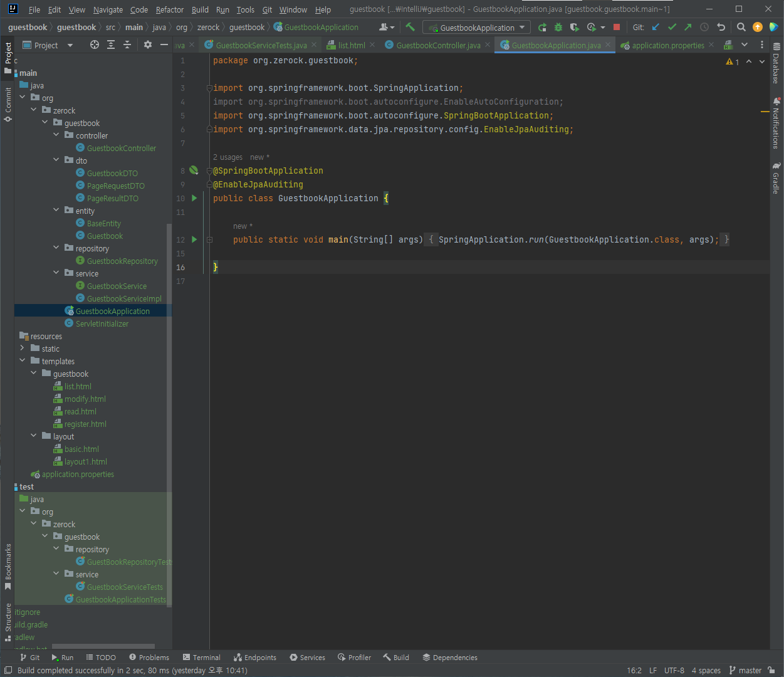Open the Navigate menu
The image size is (784, 677).
tap(108, 9)
